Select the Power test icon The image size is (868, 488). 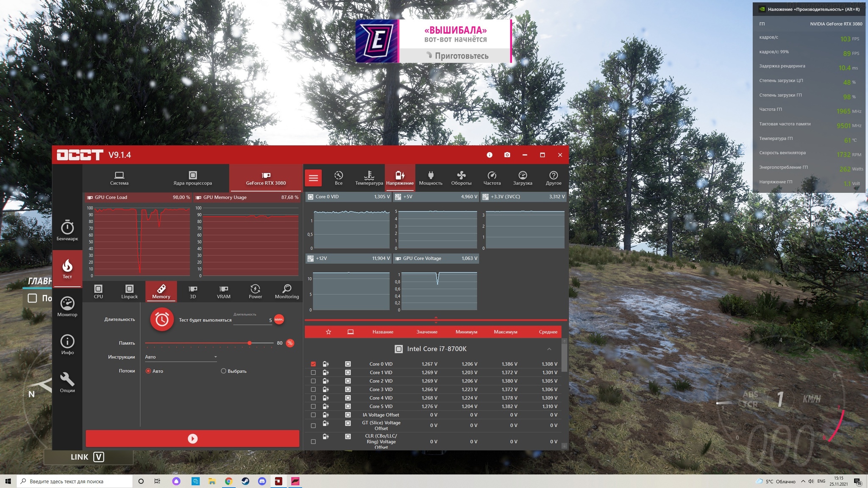255,291
